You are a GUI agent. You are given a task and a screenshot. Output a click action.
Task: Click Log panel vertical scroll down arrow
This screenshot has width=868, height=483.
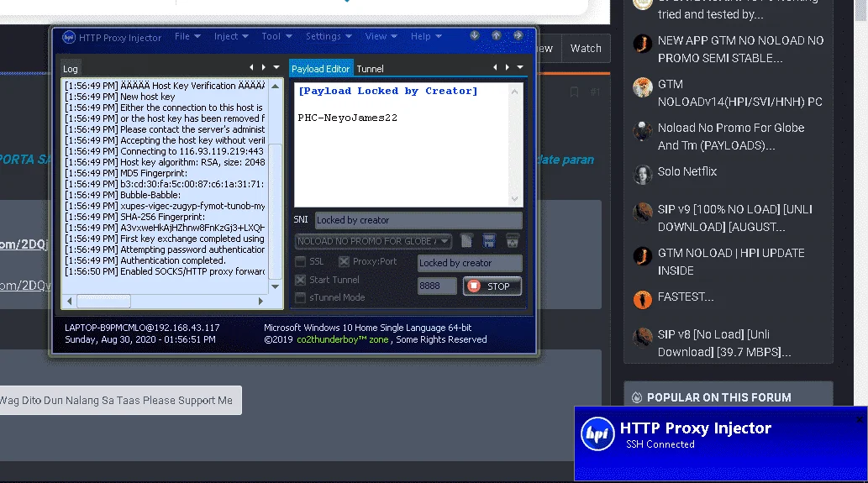click(275, 286)
